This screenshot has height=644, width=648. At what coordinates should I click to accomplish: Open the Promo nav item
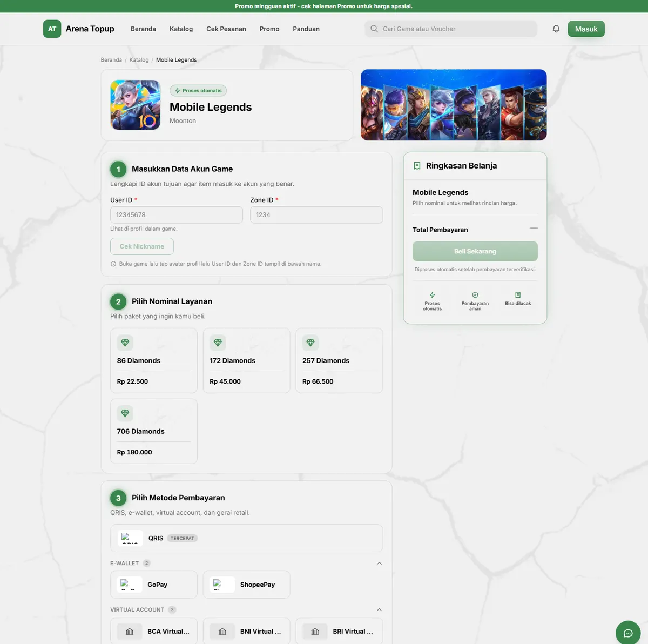pos(269,29)
